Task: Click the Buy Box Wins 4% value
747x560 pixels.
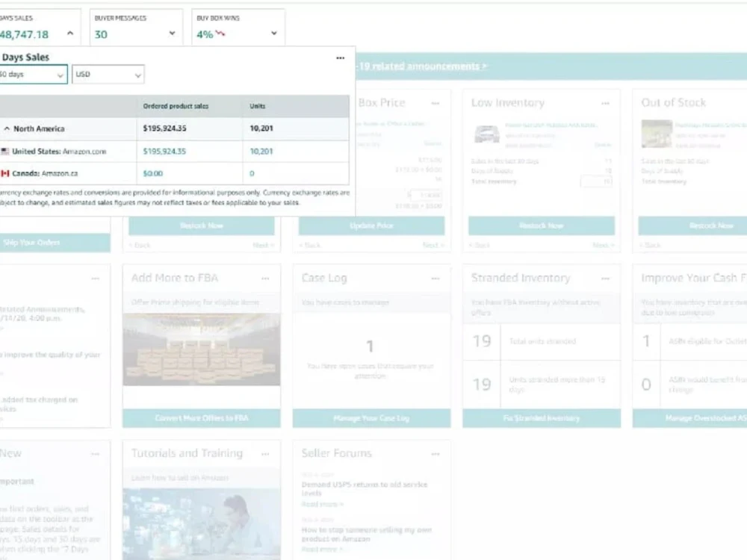Action: (205, 34)
